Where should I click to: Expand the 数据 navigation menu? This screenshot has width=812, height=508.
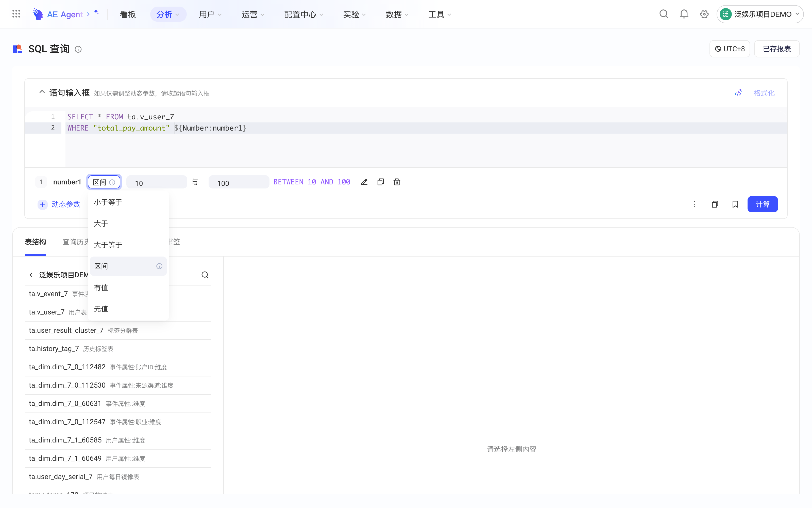pos(397,14)
